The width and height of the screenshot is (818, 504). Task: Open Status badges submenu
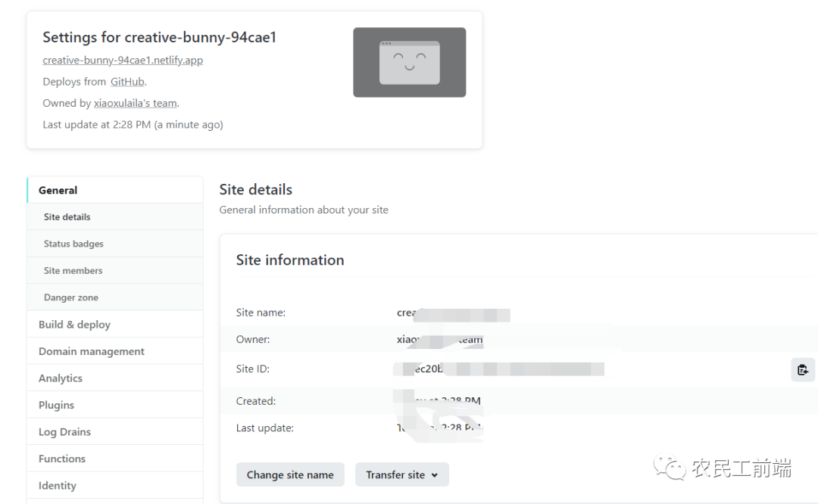pos(115,244)
